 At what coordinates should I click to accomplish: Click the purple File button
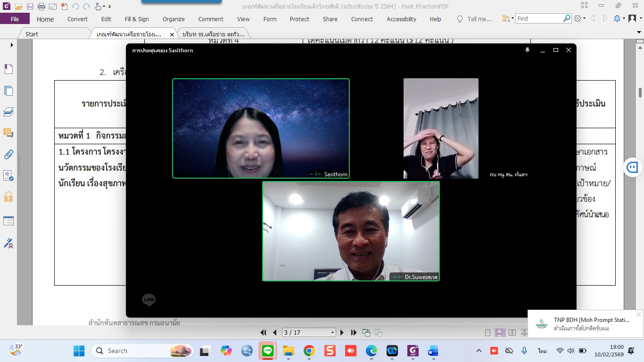pos(15,19)
